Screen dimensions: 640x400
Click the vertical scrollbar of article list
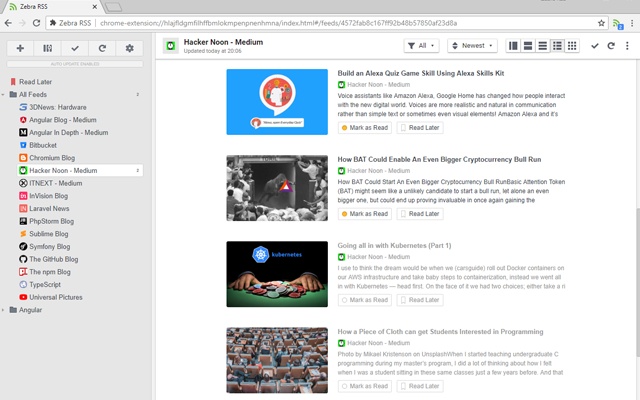tap(637, 282)
